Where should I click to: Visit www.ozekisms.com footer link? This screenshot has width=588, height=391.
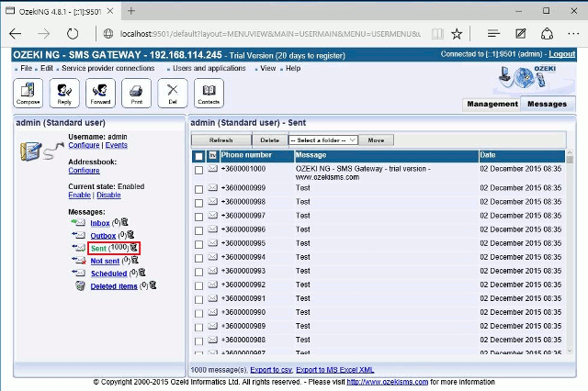(388, 382)
